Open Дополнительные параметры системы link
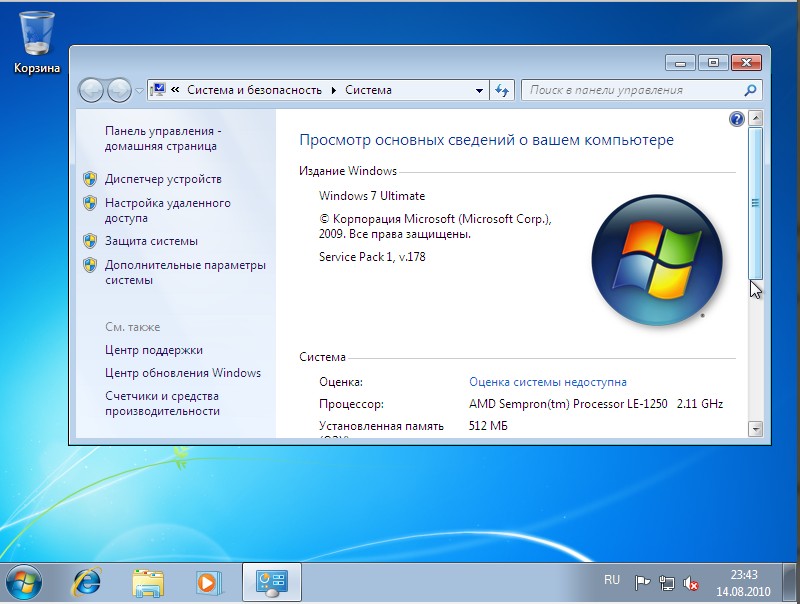The image size is (800, 604). click(185, 272)
